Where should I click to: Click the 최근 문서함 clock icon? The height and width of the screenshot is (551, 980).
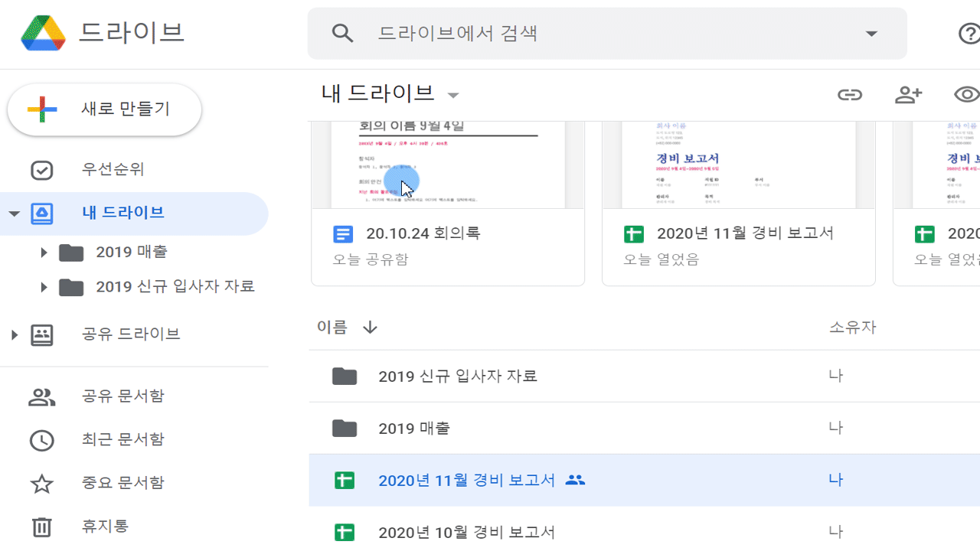41,440
